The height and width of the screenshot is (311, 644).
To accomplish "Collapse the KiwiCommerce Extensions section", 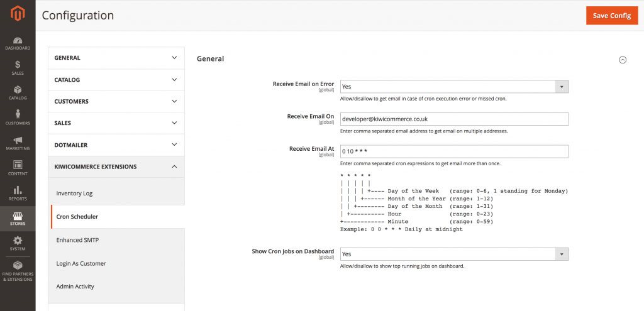I will click(x=116, y=166).
